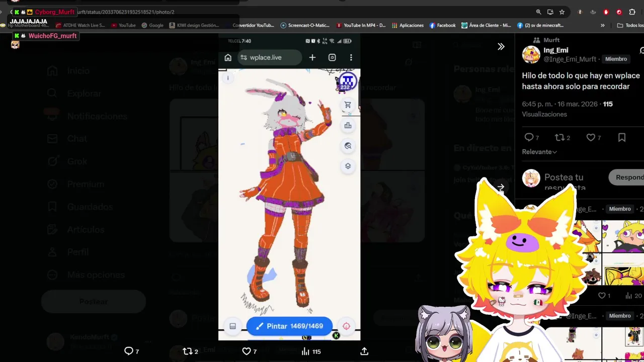
Task: Open view stats showing 20 on reply
Action: 633,296
